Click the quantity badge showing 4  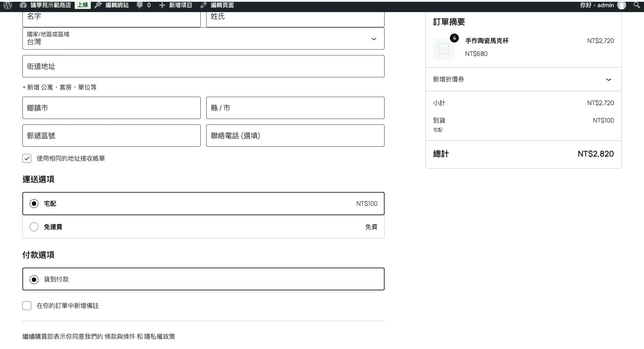point(454,38)
